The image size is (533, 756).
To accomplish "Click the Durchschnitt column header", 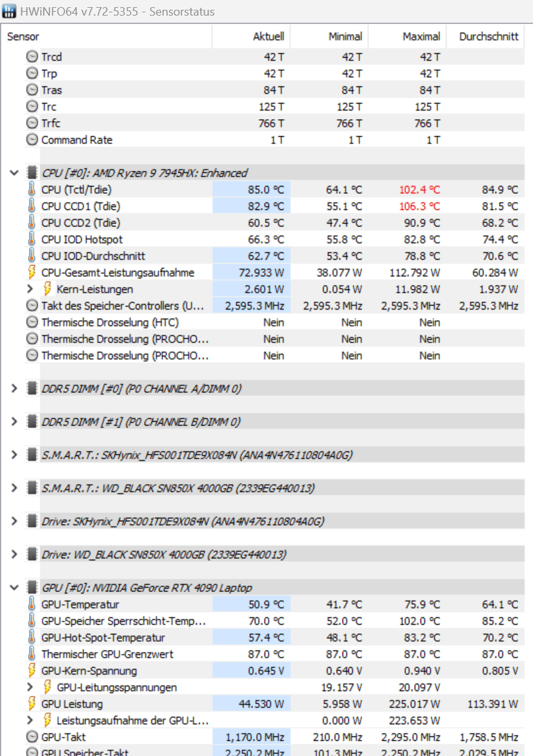I will 488,37.
